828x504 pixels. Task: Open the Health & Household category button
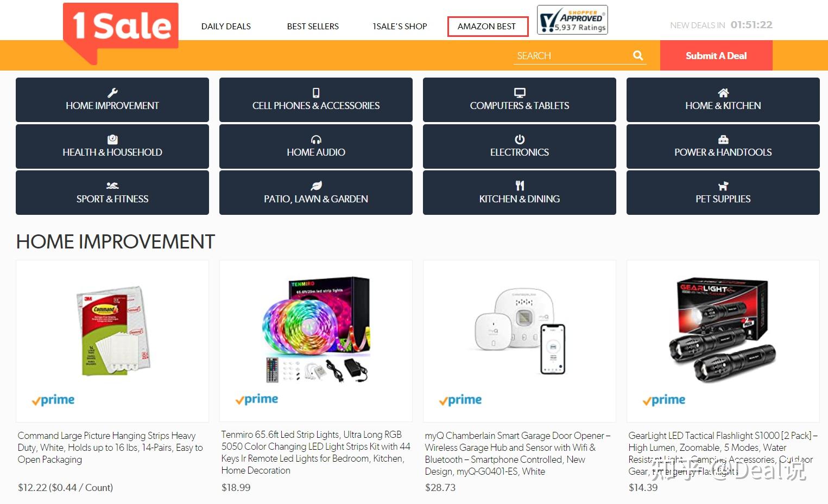[112, 146]
